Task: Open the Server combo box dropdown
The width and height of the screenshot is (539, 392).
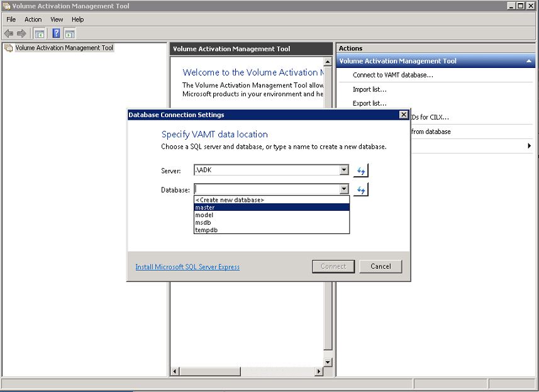Action: (343, 170)
